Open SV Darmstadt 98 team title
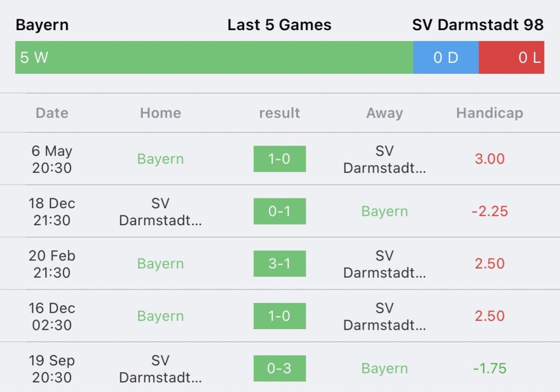Screen dimensions: 560x392 click(x=478, y=25)
